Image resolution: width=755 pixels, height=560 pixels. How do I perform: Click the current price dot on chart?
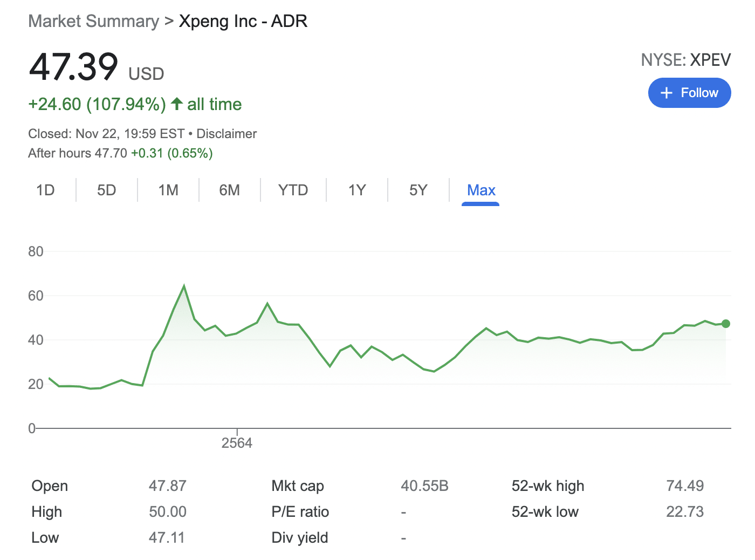click(726, 324)
